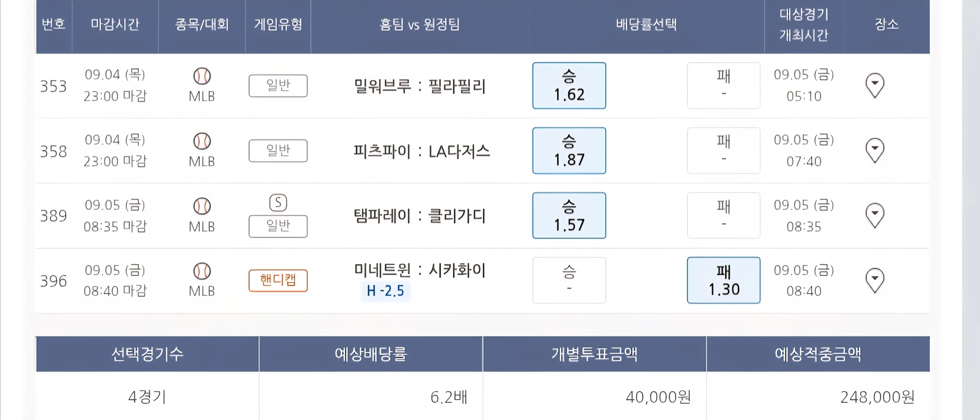Toggle 승 1.62 odds for 밀워브루 match
This screenshot has width=980, height=420.
[x=569, y=85]
